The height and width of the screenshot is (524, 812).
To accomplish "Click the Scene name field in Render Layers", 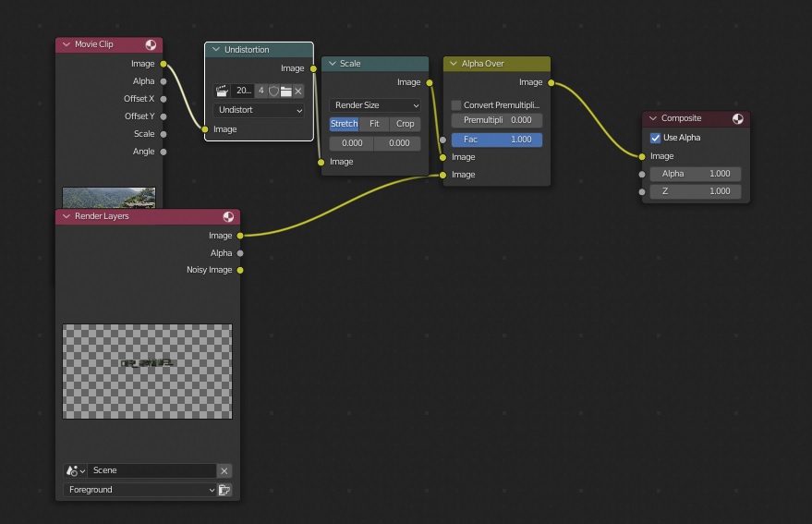I will (x=151, y=470).
